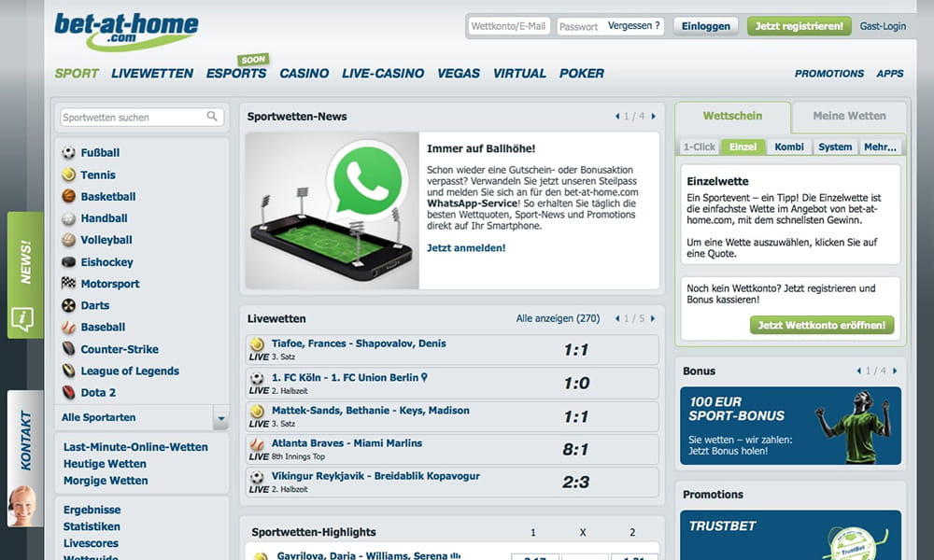The width and height of the screenshot is (934, 560).
Task: Click the WhatsApp news image
Action: point(332,211)
